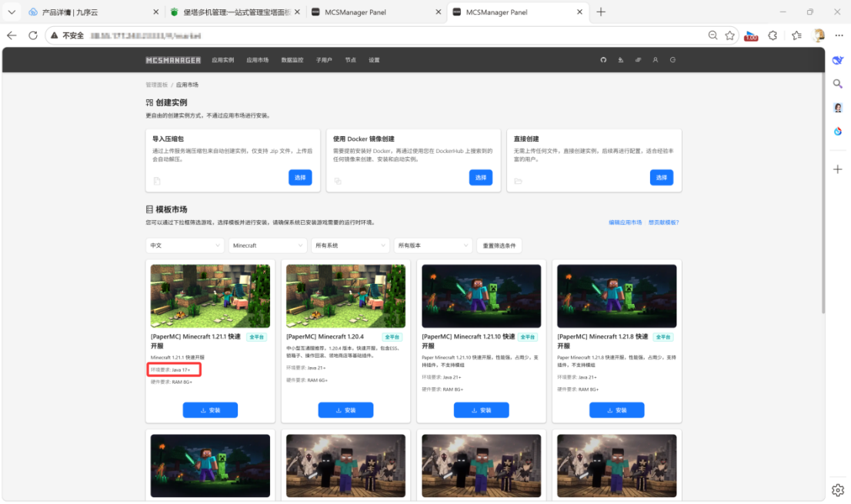The height and width of the screenshot is (504, 851).
Task: Click 全平台 tag on Minecraft 1.20.4 card
Action: pos(392,337)
